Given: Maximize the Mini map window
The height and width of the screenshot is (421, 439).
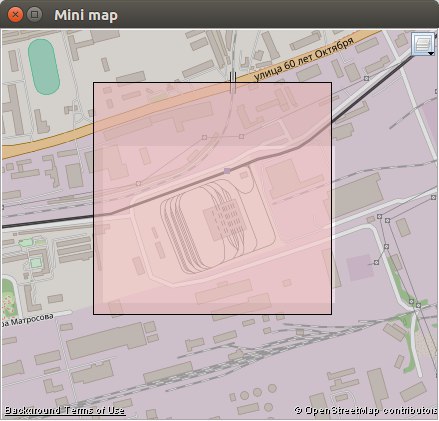Looking at the screenshot, I should 34,15.
